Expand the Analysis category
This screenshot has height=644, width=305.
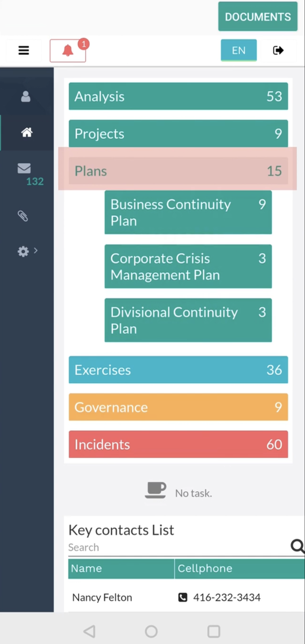tap(178, 96)
